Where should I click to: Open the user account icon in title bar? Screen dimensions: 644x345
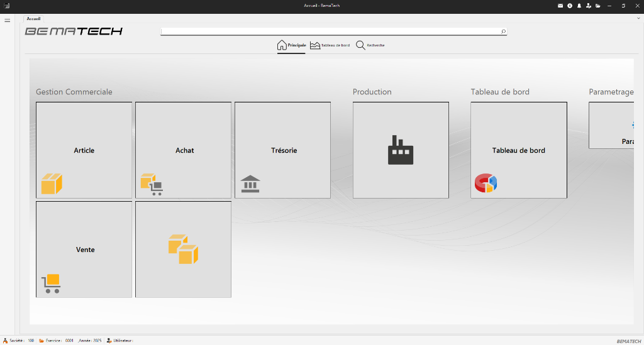click(589, 6)
